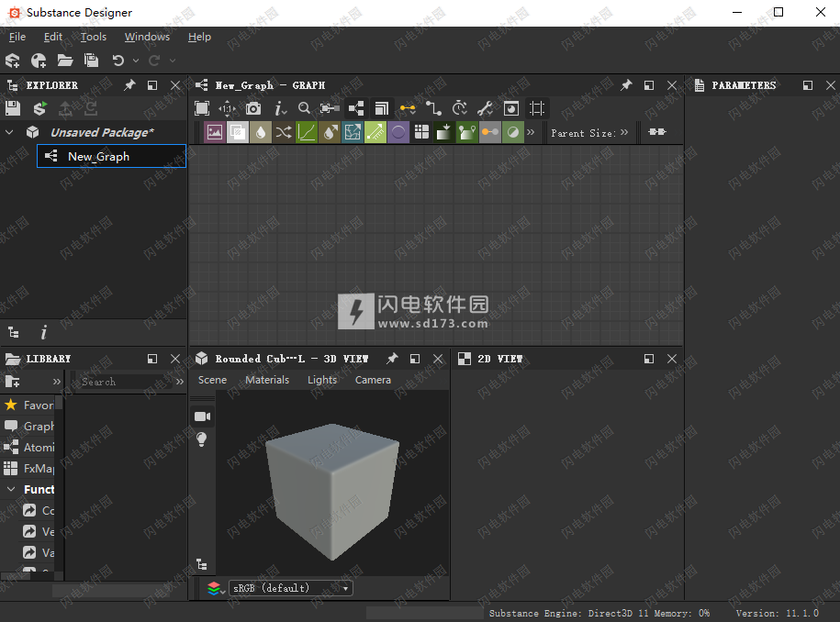Image resolution: width=840 pixels, height=622 pixels.
Task: Open the Lights menu in 3D View
Action: [x=322, y=380]
